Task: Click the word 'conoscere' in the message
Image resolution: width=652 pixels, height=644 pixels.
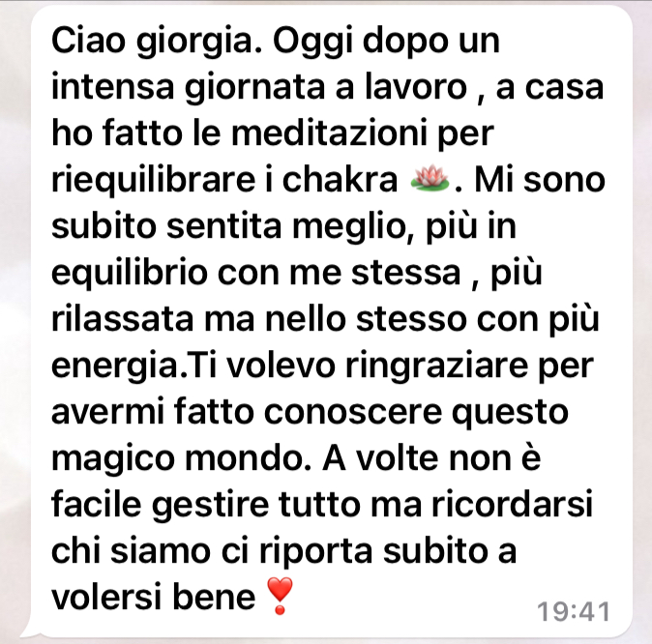Action: [353, 413]
